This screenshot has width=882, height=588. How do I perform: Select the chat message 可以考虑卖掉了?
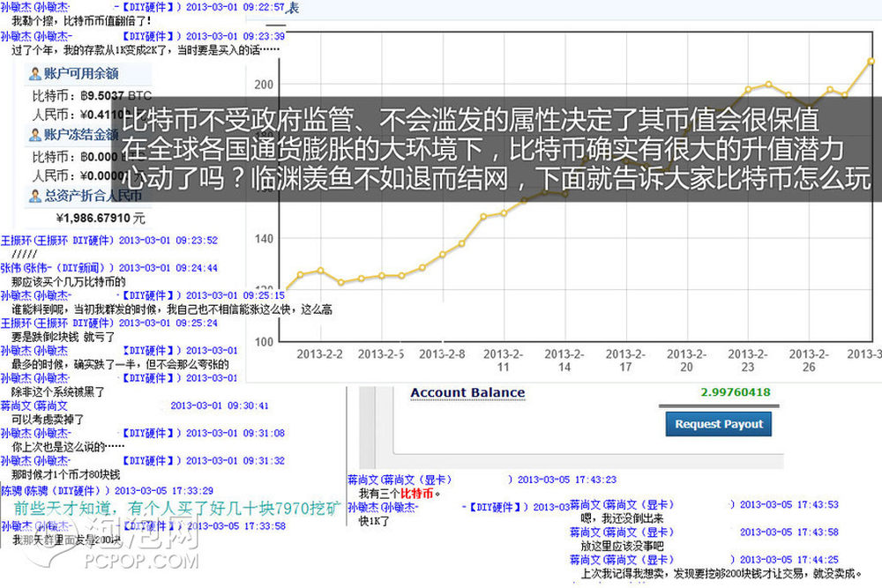tap(48, 420)
